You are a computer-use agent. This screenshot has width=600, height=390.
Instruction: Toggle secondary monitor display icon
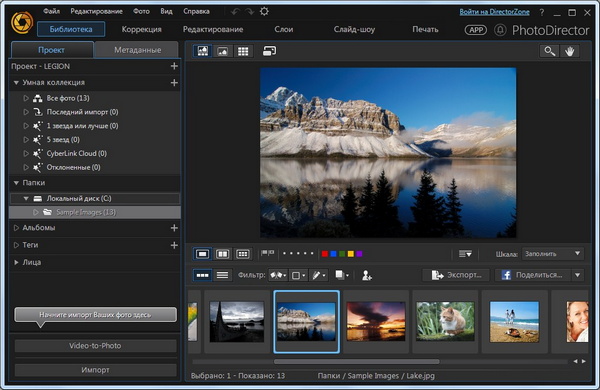click(269, 51)
